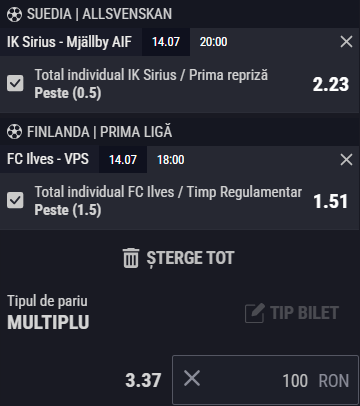Remove the IK Sirius - Mjällby AIF selection
The image size is (360, 406).
(346, 42)
